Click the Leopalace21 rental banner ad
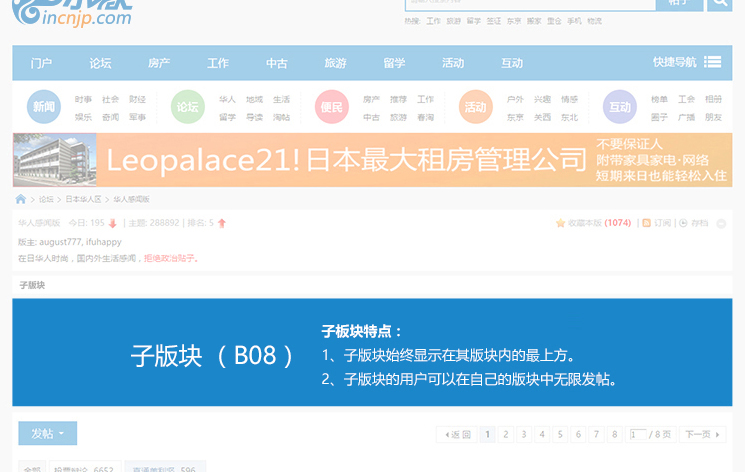This screenshot has width=745, height=472. 372,160
